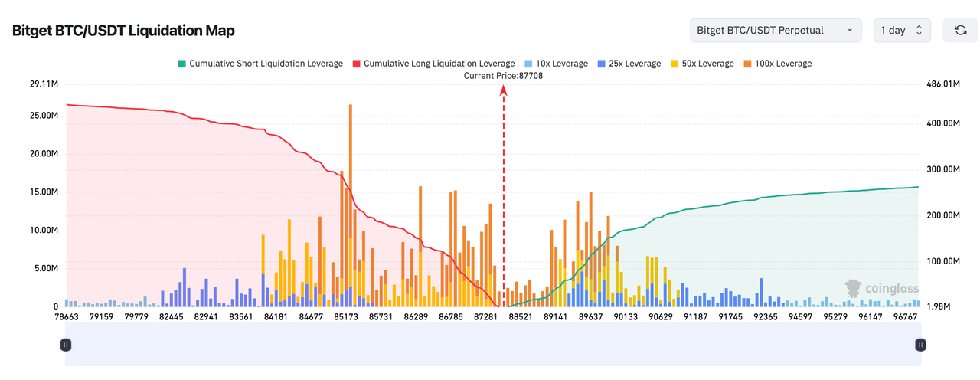980x380 pixels.
Task: Click the Bitget BTC/USDT Liquidation Map title
Action: coord(123,31)
